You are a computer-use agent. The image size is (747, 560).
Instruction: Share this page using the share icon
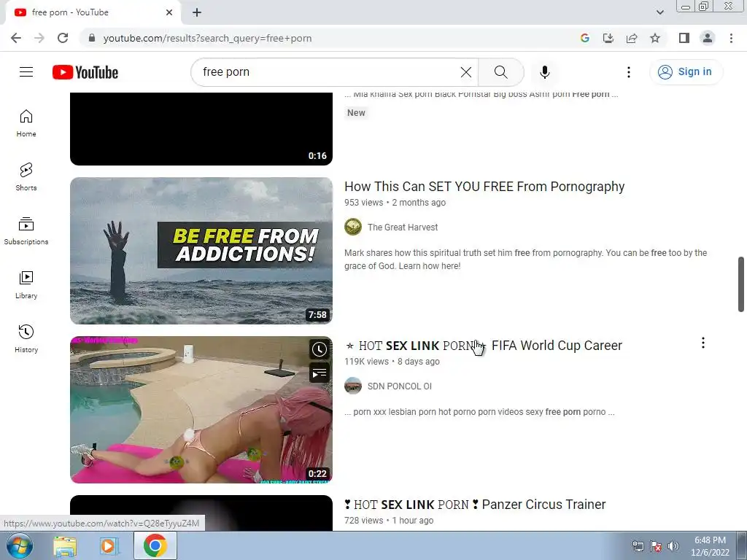632,38
